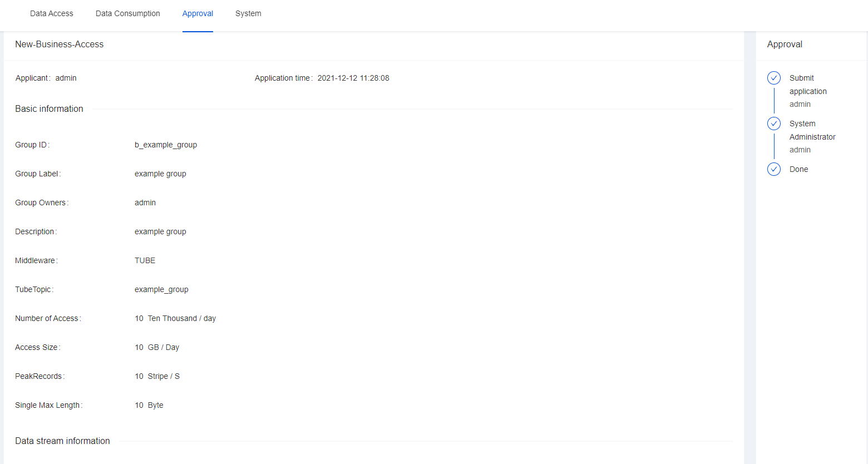The height and width of the screenshot is (464, 868).
Task: Select the Approval tab
Action: [x=198, y=13]
